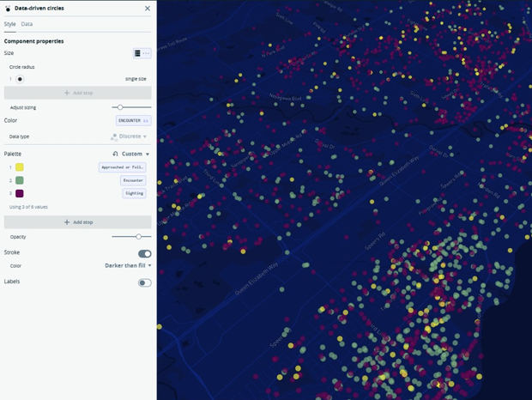Image resolution: width=532 pixels, height=400 pixels.
Task: Add a palette stop below the colors
Action: pyautogui.click(x=78, y=222)
